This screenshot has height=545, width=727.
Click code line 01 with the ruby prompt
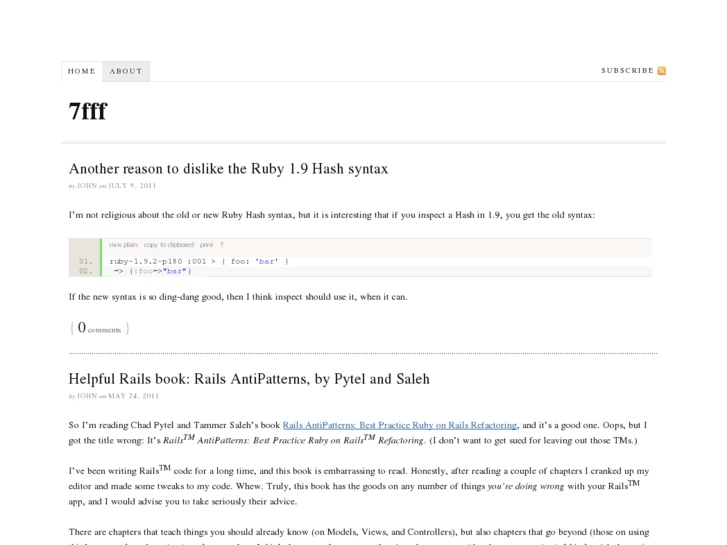[x=199, y=261]
